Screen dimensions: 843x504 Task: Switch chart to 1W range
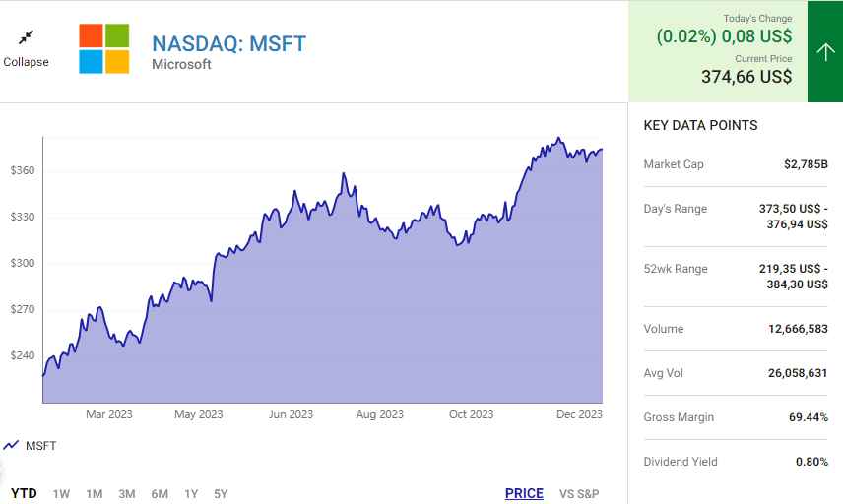[61, 493]
